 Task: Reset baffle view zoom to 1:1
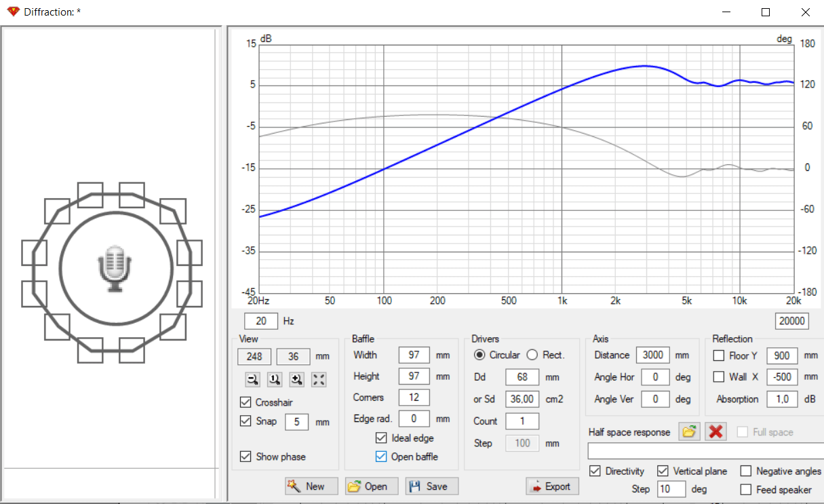(x=275, y=380)
